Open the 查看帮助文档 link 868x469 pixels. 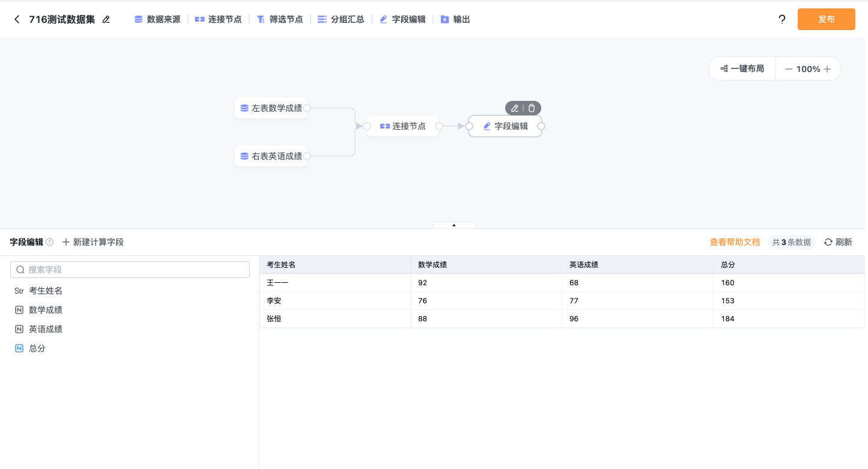(x=735, y=242)
